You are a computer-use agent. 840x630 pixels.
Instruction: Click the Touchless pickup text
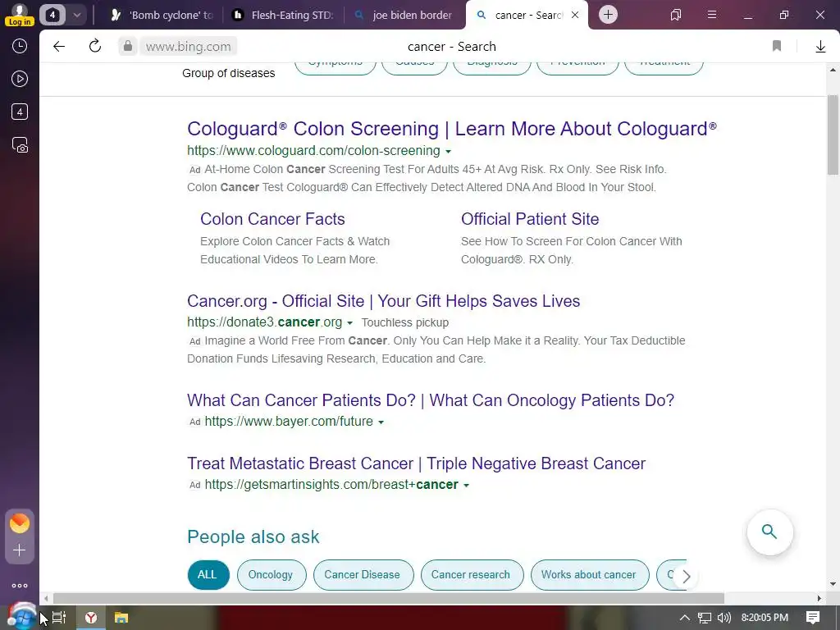click(405, 322)
